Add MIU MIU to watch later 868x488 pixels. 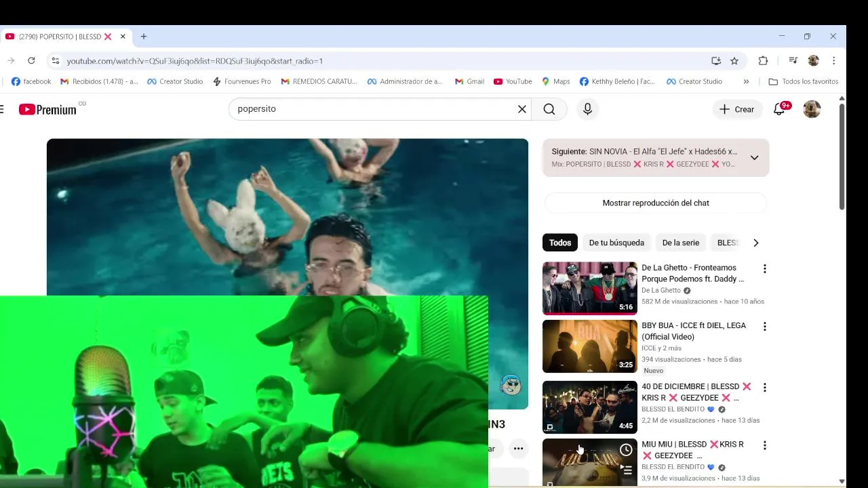pos(626,450)
